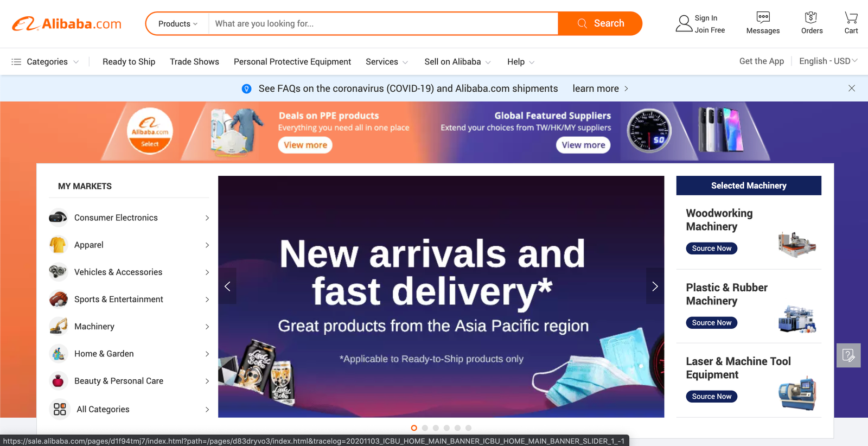Go to next banner slide arrow

(655, 286)
